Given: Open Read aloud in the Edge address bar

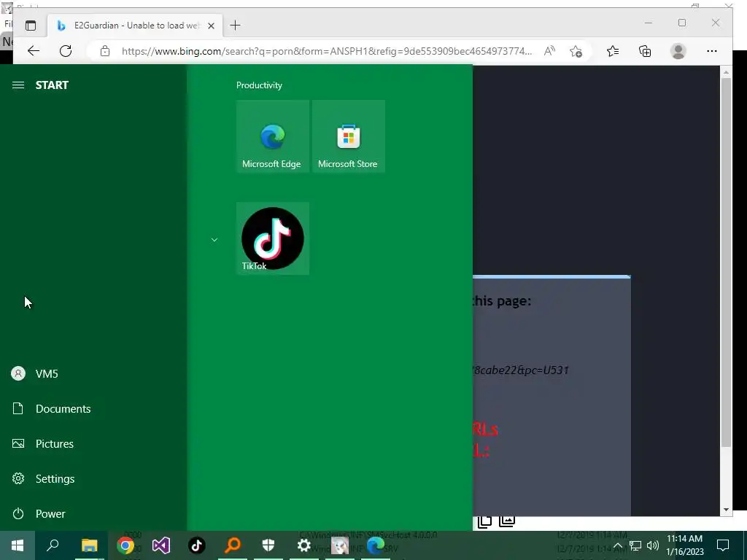Looking at the screenshot, I should pyautogui.click(x=549, y=51).
